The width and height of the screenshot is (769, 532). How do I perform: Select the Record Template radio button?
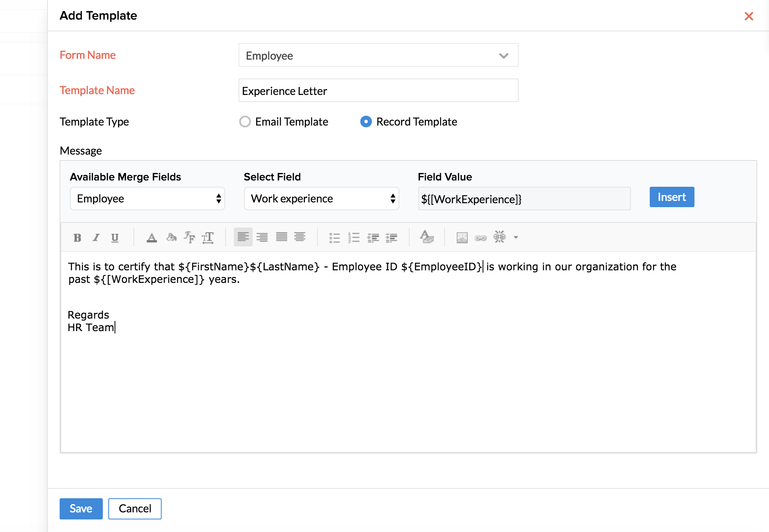(x=366, y=122)
